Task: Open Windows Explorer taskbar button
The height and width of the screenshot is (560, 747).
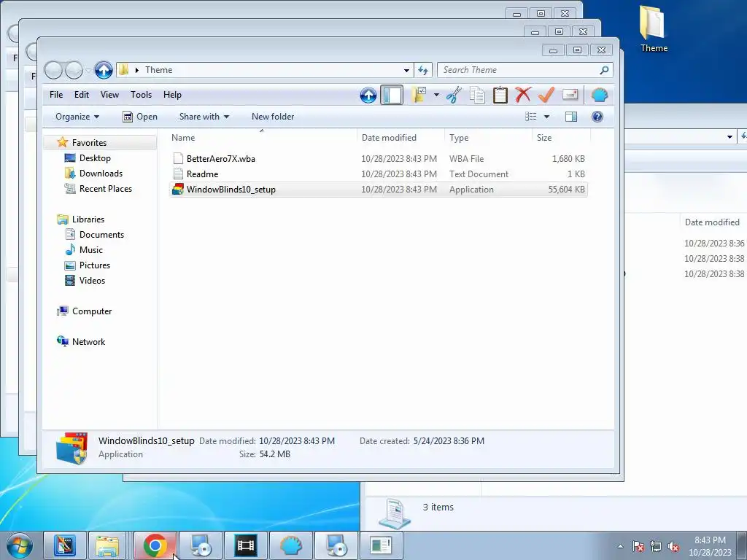Action: pyautogui.click(x=107, y=545)
